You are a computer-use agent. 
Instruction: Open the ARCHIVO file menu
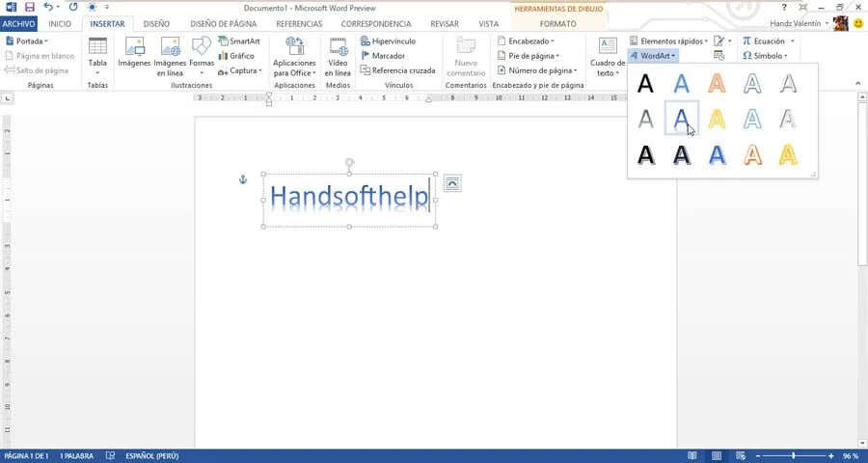(19, 24)
